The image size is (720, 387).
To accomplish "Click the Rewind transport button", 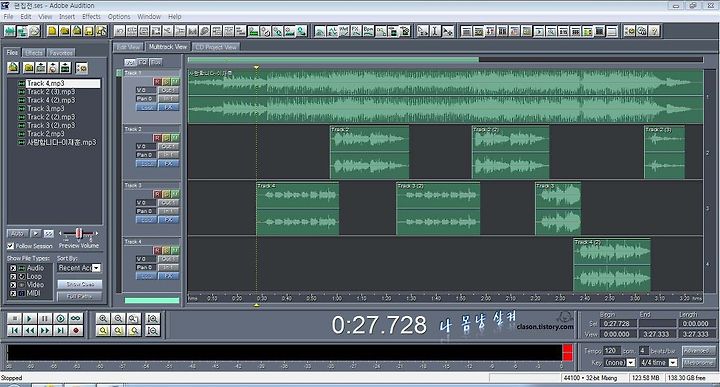I will (29, 330).
